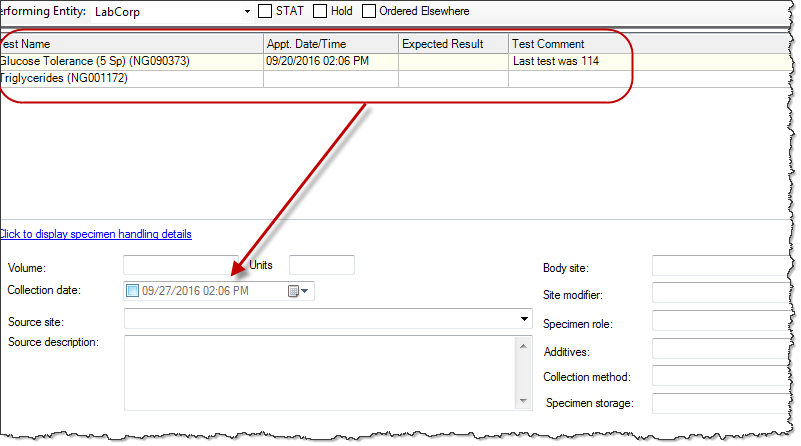801x446 pixels.
Task: Toggle the Collection date checkbox
Action: pyautogui.click(x=132, y=291)
